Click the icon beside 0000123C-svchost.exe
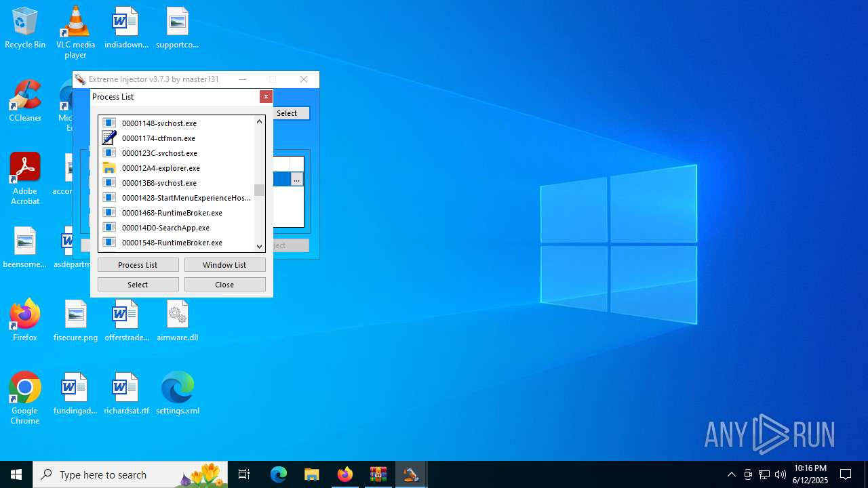Image resolution: width=868 pixels, height=488 pixels. coord(109,152)
